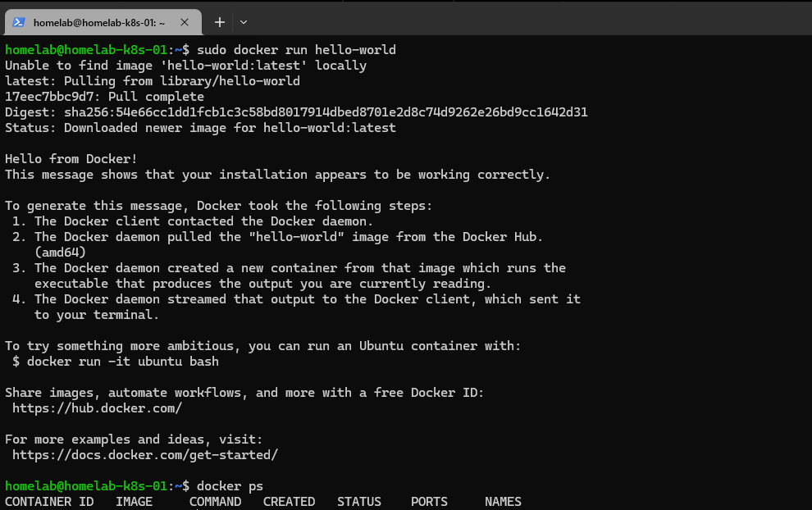Click 'This message shows that your installation' line
Viewport: 812px width, 510px height.
[x=277, y=175]
